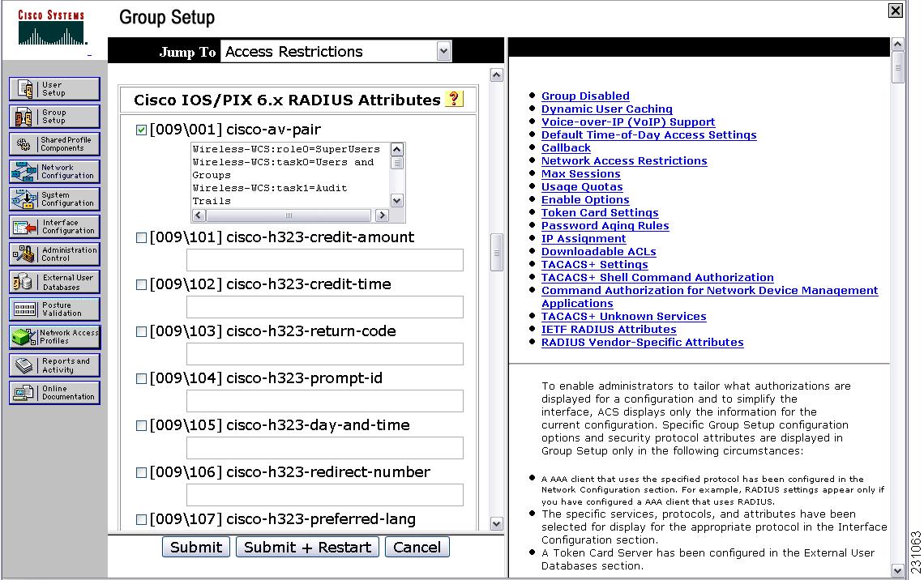Open Default Time-of-Day Access Settings link
Viewport: 924px width, 580px height.
648,134
